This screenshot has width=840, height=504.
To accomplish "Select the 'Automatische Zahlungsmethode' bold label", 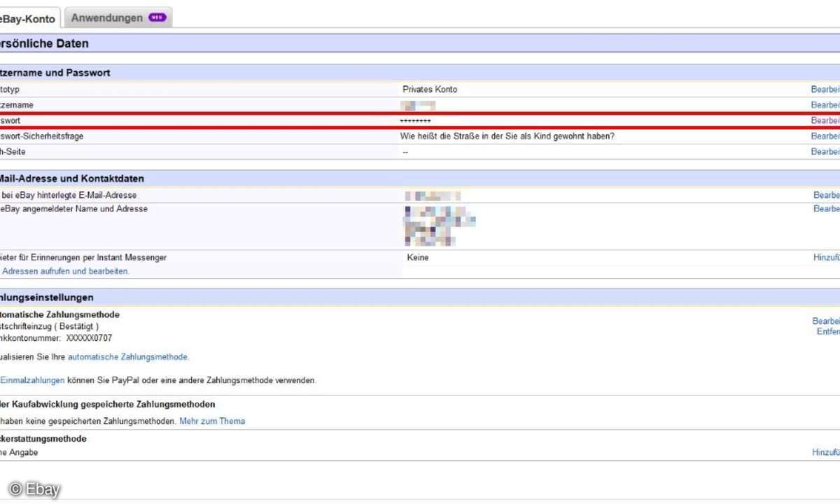I will coord(59,315).
